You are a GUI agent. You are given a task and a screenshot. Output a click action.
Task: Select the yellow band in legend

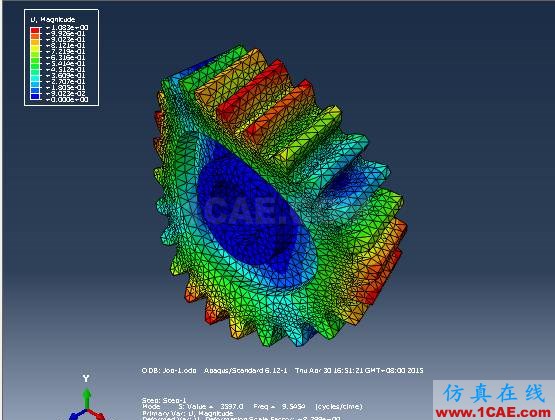[35, 48]
